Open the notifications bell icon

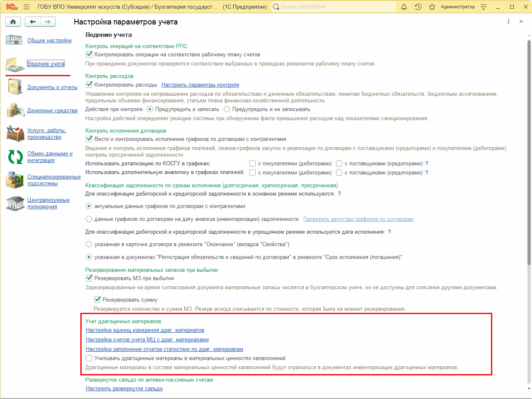[404, 7]
